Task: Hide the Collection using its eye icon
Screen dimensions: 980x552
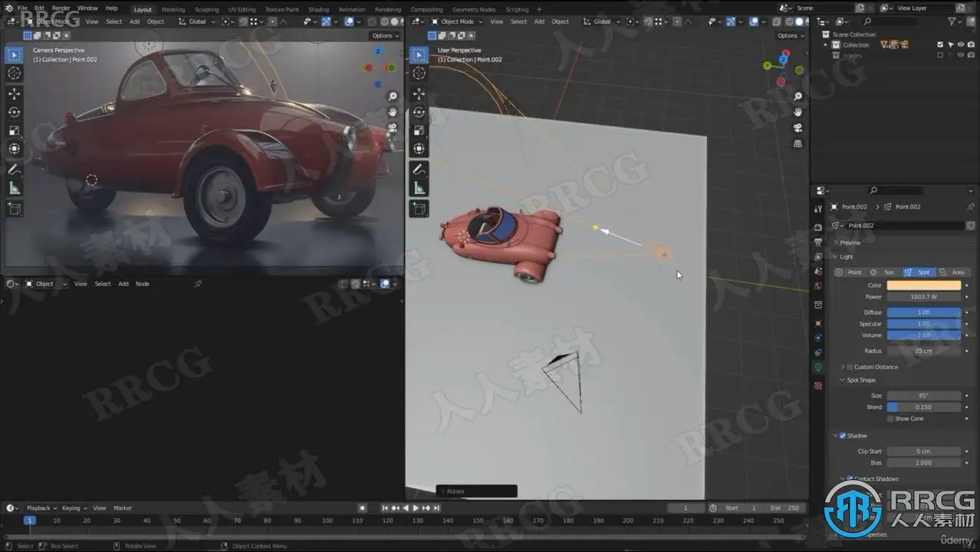Action: tap(960, 44)
